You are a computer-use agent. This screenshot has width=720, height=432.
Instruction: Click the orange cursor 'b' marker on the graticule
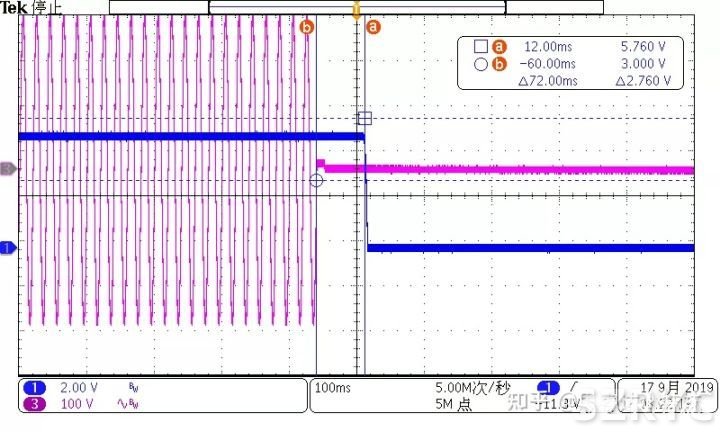[307, 27]
